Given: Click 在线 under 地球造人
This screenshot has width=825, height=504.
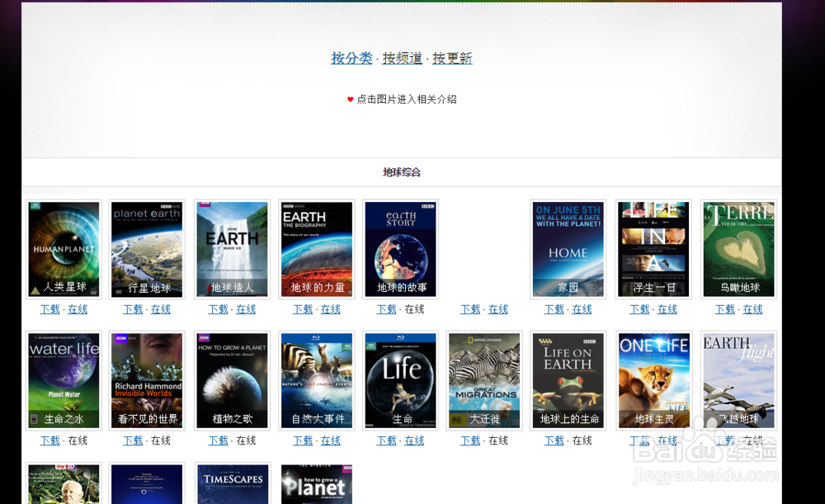Looking at the screenshot, I should pyautogui.click(x=246, y=309).
